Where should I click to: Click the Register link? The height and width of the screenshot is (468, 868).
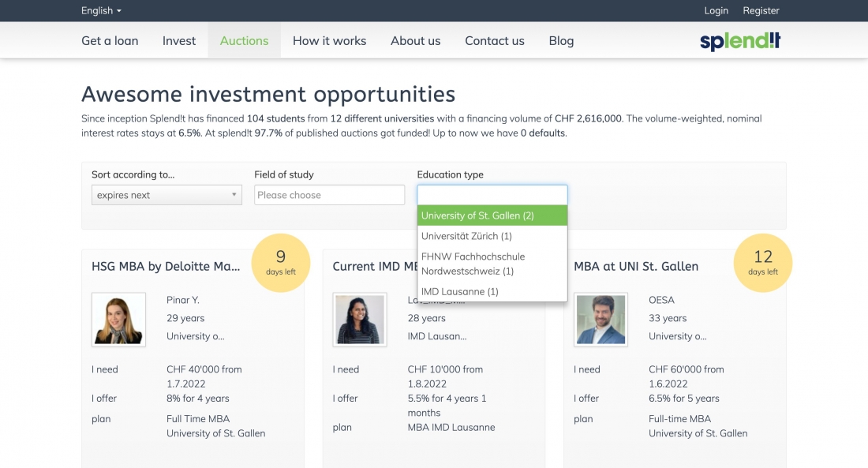click(x=761, y=10)
